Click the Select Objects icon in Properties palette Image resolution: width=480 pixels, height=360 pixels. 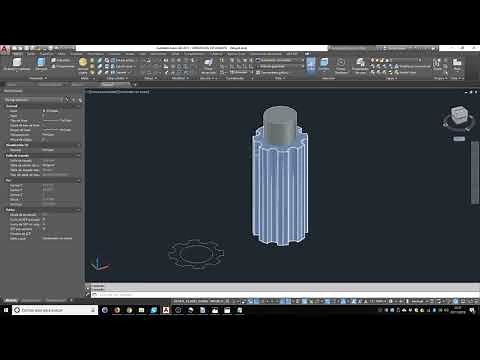pyautogui.click(x=74, y=100)
